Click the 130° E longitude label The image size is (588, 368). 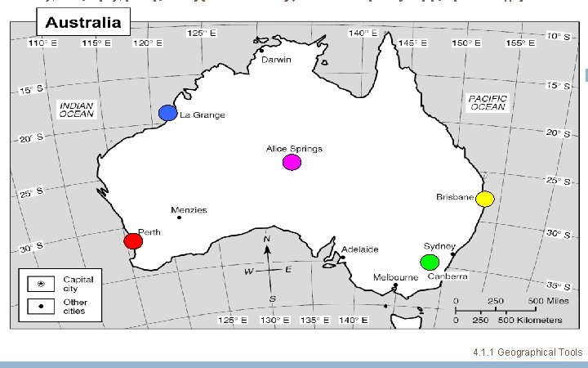[275, 321]
